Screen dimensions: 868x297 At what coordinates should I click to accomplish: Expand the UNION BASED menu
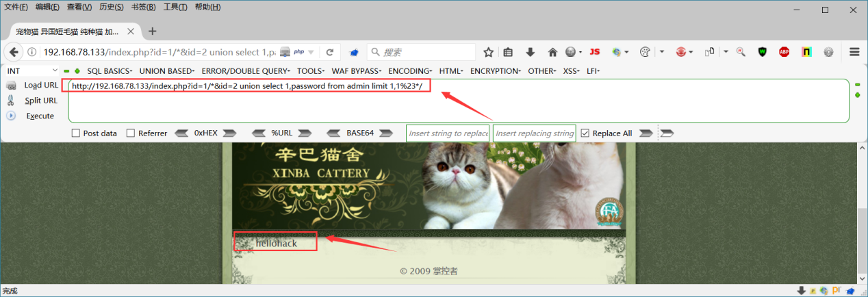(167, 71)
